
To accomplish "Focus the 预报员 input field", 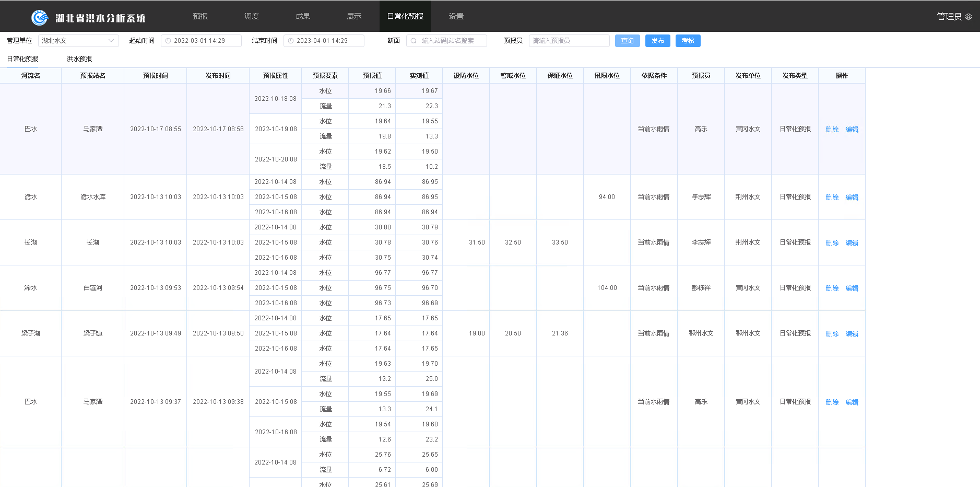I will pyautogui.click(x=569, y=41).
